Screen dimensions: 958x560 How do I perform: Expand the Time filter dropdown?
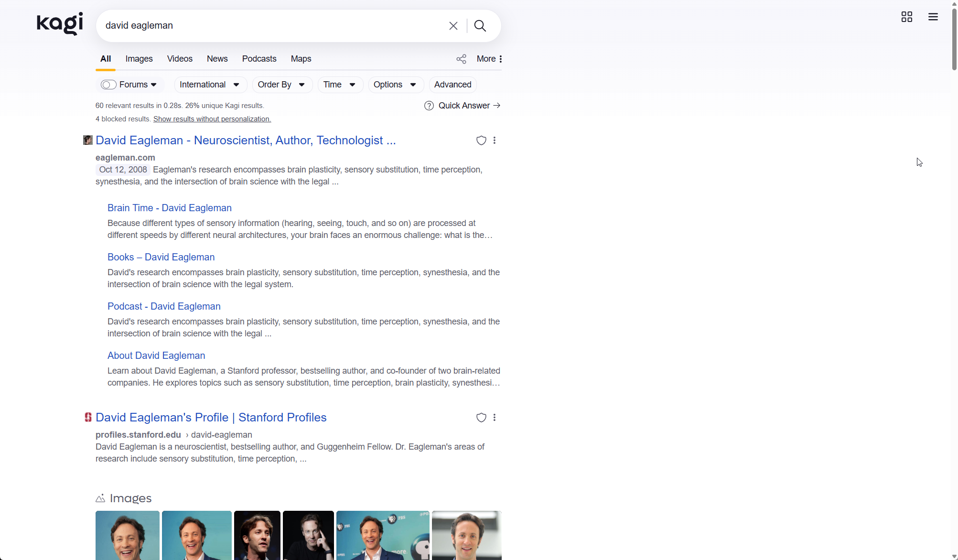[x=340, y=85]
